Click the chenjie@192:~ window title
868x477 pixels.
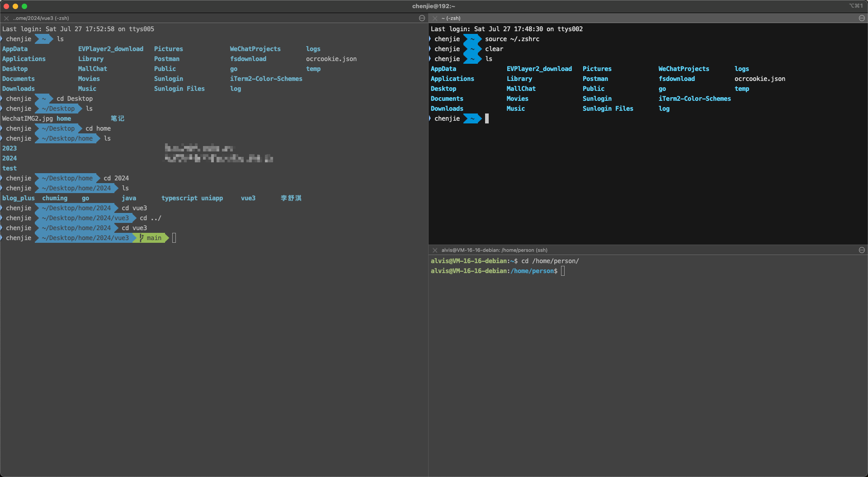tap(434, 6)
